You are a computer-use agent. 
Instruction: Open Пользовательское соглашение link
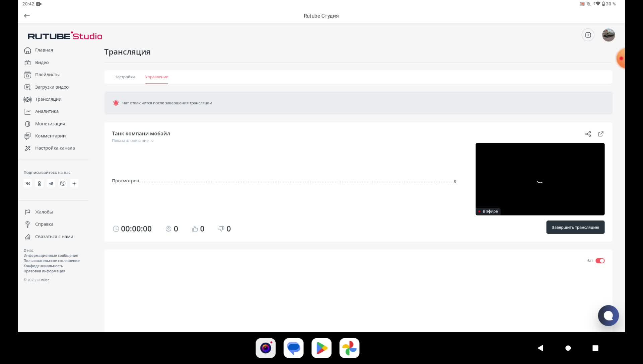(52, 261)
